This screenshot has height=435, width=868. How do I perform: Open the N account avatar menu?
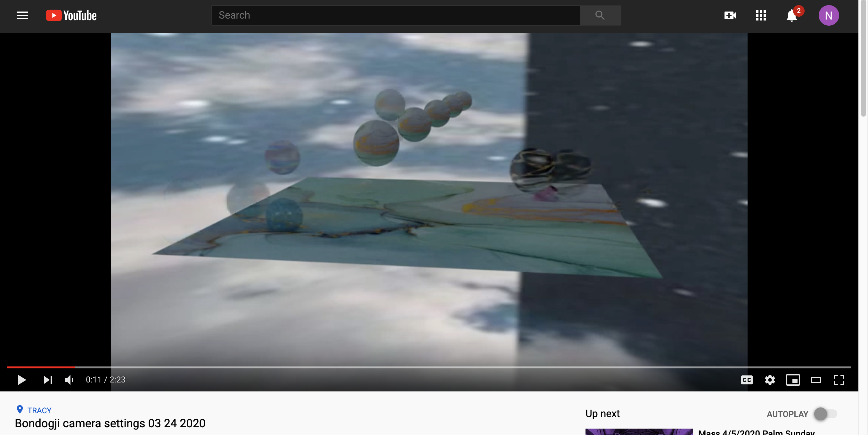tap(829, 15)
